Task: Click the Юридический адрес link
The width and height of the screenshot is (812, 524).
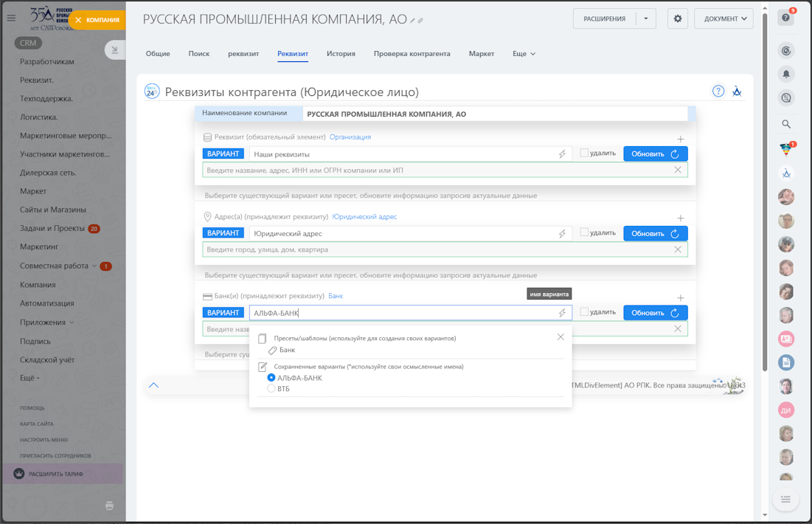Action: click(x=364, y=217)
